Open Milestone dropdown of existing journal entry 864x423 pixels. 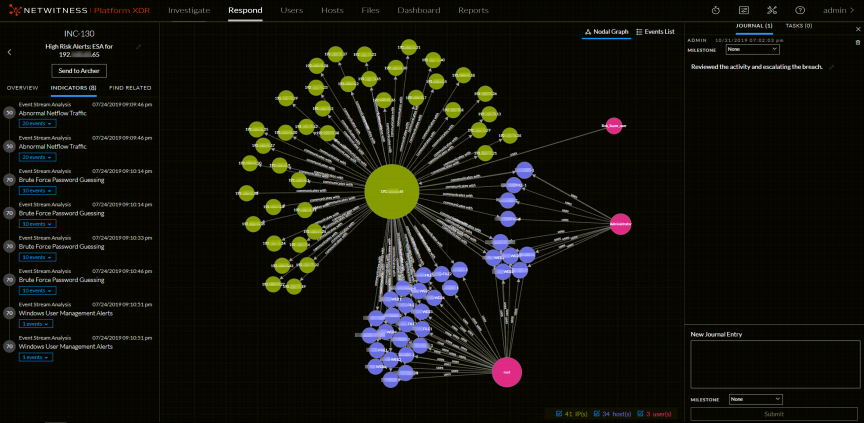[752, 50]
